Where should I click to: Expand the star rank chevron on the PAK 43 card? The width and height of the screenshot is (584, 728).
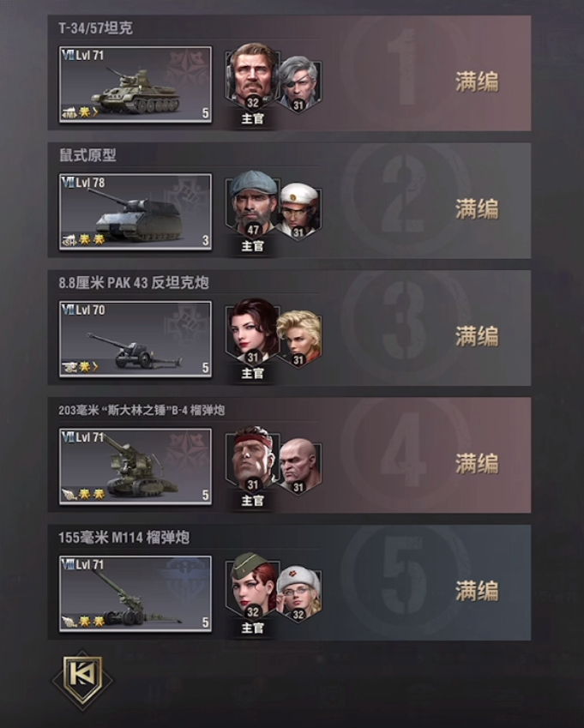(x=96, y=367)
